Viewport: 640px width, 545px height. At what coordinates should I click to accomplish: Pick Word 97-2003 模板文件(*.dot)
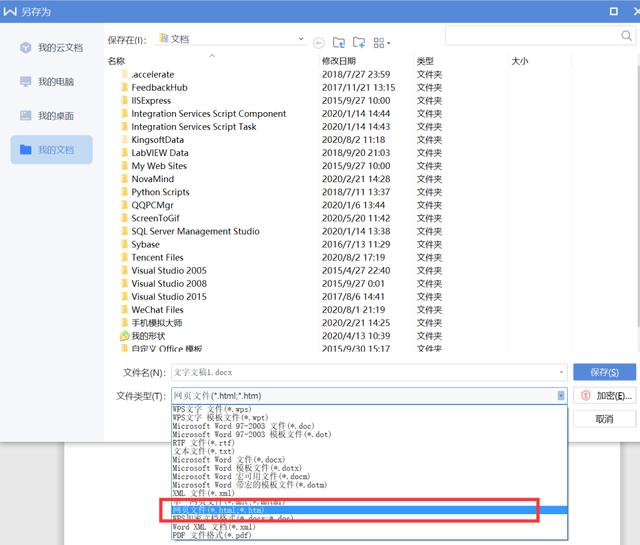point(369,434)
